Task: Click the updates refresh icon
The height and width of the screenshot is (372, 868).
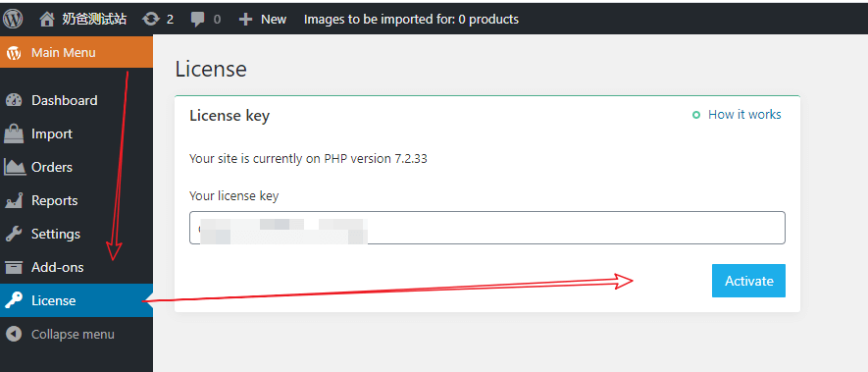Action: click(x=150, y=20)
